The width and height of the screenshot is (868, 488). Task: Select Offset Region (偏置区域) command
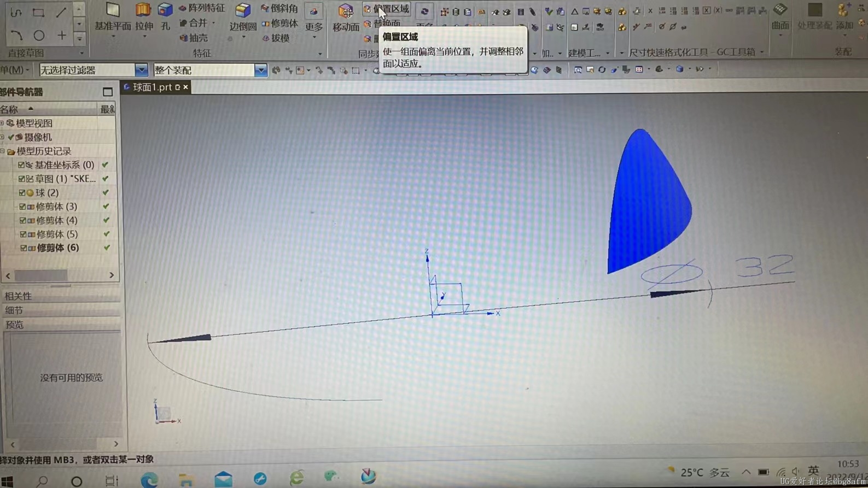(x=386, y=9)
